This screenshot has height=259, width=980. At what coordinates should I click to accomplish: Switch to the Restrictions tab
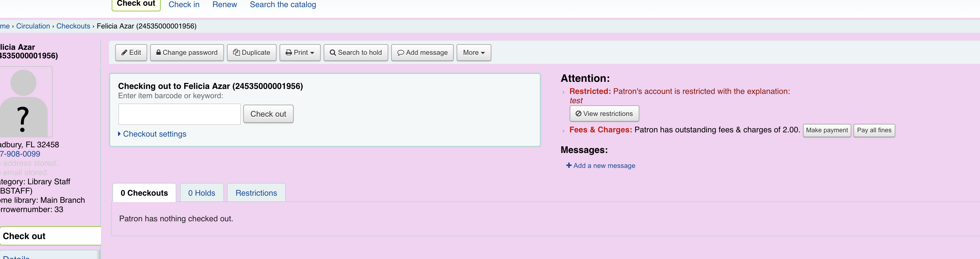256,193
